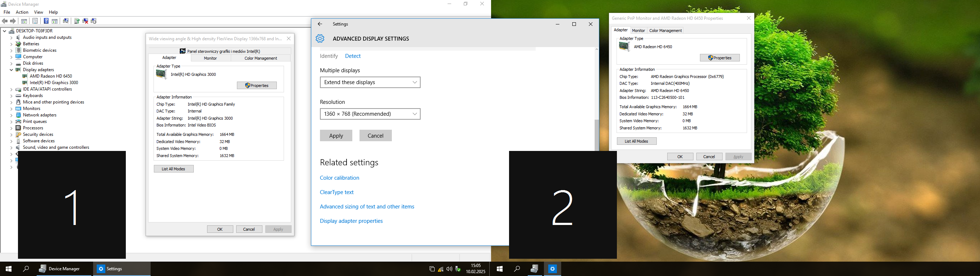Open Start menu on the second monitor taskbar
Image resolution: width=980 pixels, height=276 pixels.
[499, 269]
